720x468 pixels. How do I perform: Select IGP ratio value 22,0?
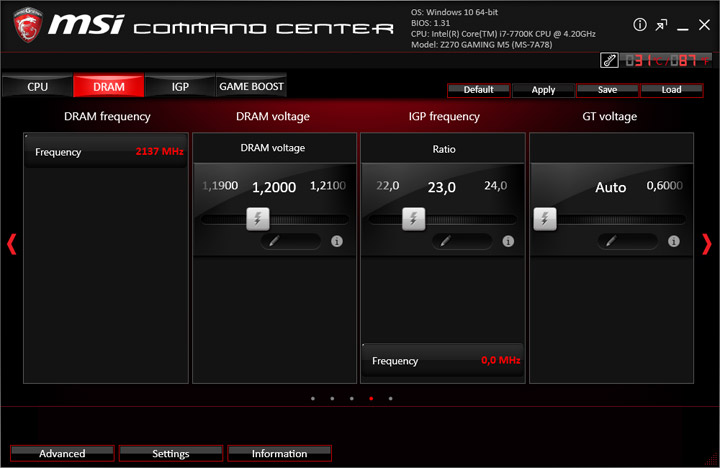[388, 186]
